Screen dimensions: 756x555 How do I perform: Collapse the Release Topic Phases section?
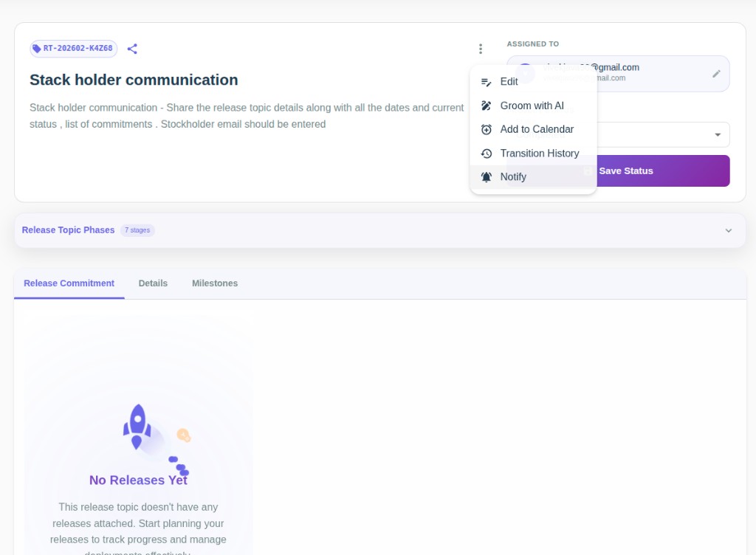click(728, 230)
